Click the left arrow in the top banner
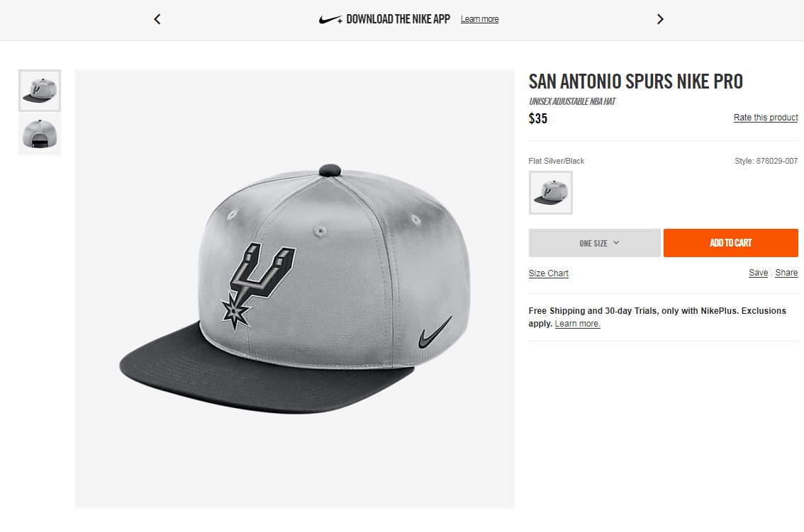Image resolution: width=804 pixels, height=532 pixels. [157, 19]
